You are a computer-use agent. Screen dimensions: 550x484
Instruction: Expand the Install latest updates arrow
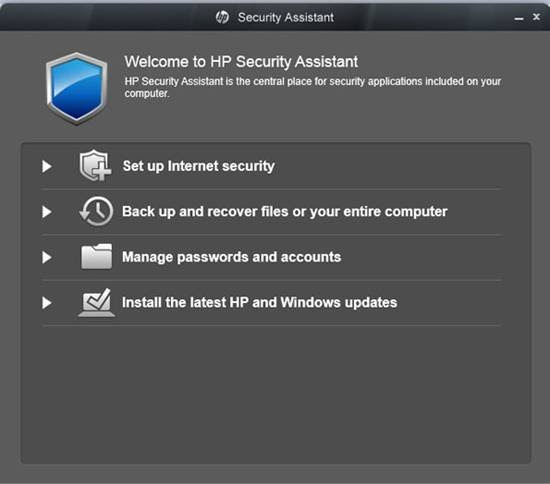[47, 303]
